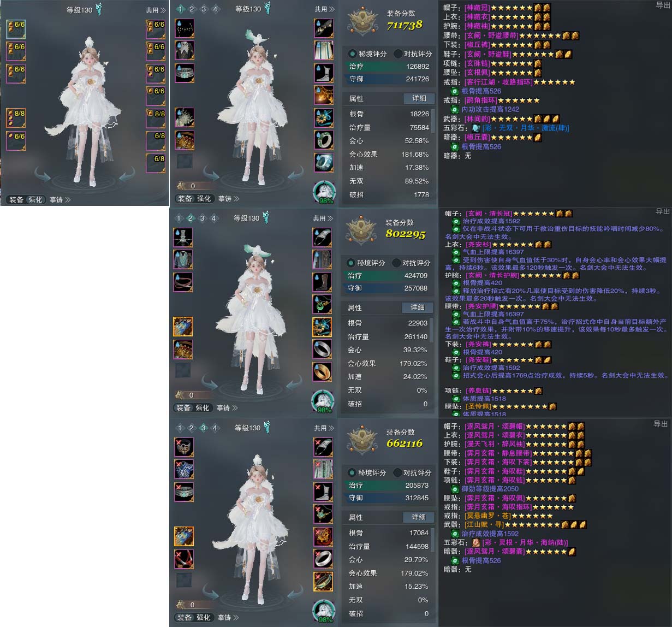
Task: Click 详细 button under score 802295
Action: [418, 307]
